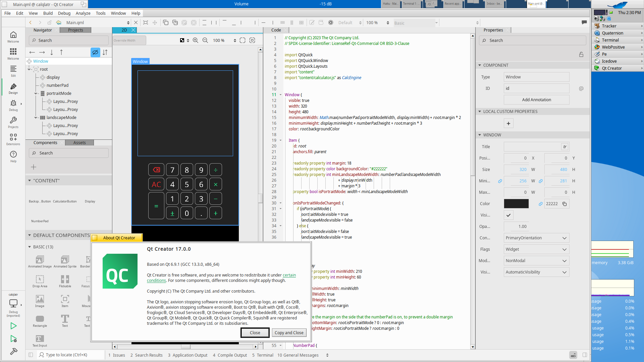Image resolution: width=644 pixels, height=362 pixels.
Task: Click the record/play circle toolbar icon
Action: pos(331,22)
